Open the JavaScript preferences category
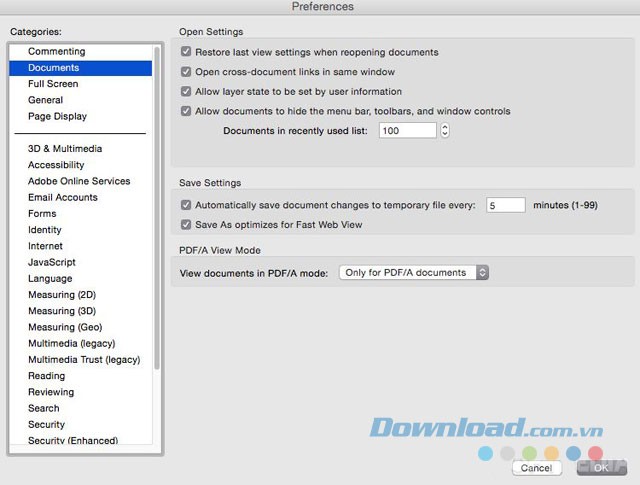The width and height of the screenshot is (640, 485). (52, 262)
